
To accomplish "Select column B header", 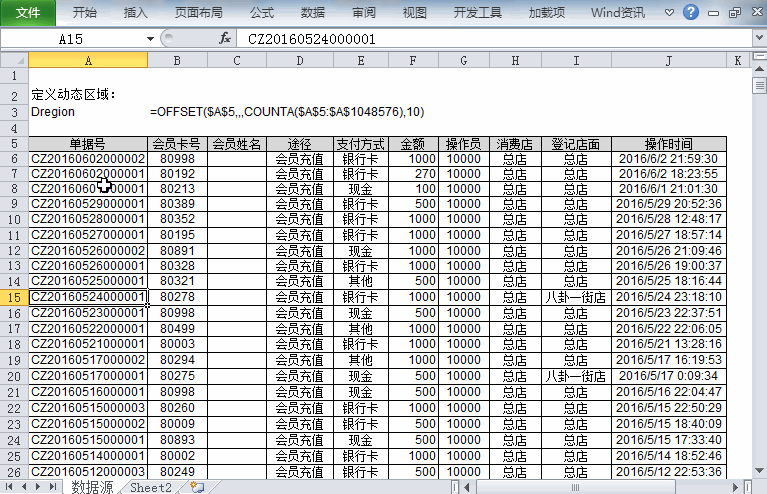I will tap(177, 61).
